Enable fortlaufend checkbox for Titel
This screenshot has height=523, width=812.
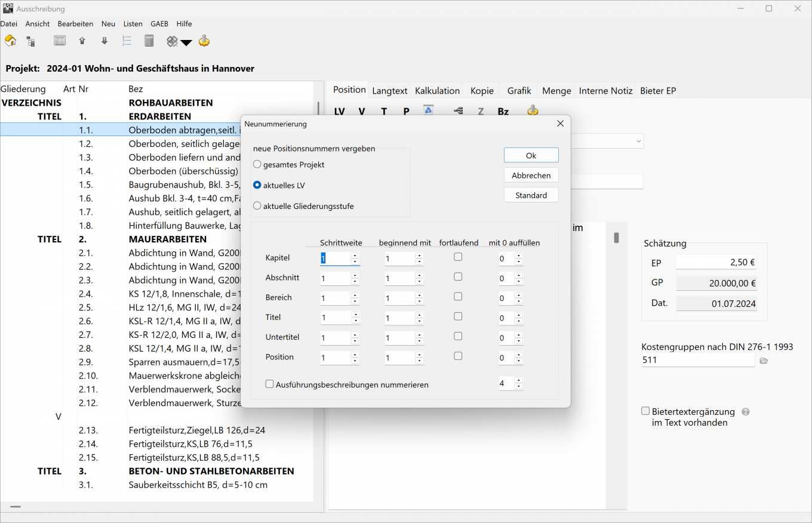point(458,316)
